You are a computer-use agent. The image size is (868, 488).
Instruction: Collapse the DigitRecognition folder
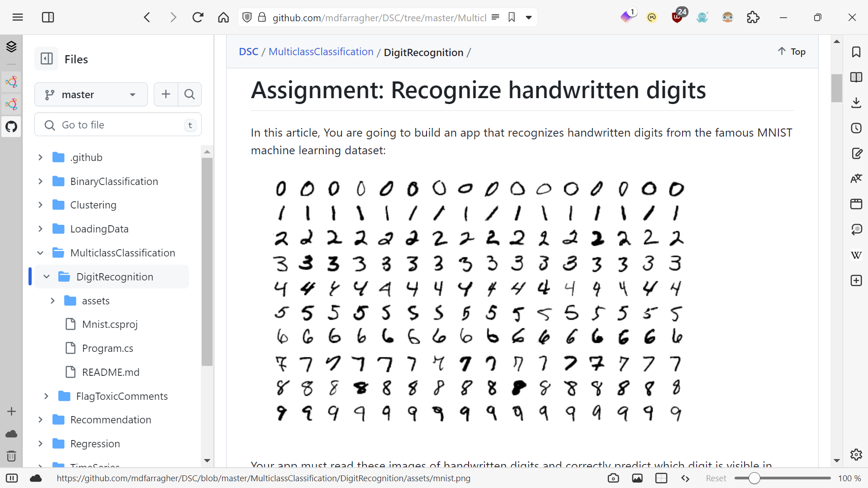[47, 277]
